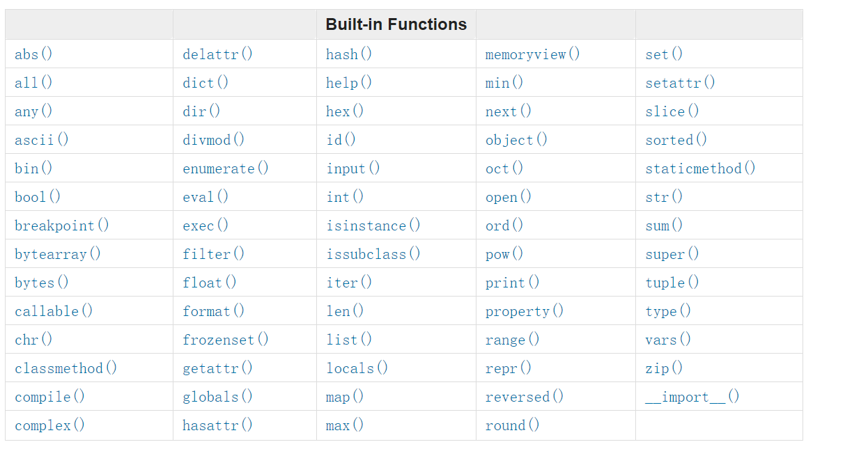868x449 pixels.
Task: Go to the memoryview() link
Action: click(532, 54)
